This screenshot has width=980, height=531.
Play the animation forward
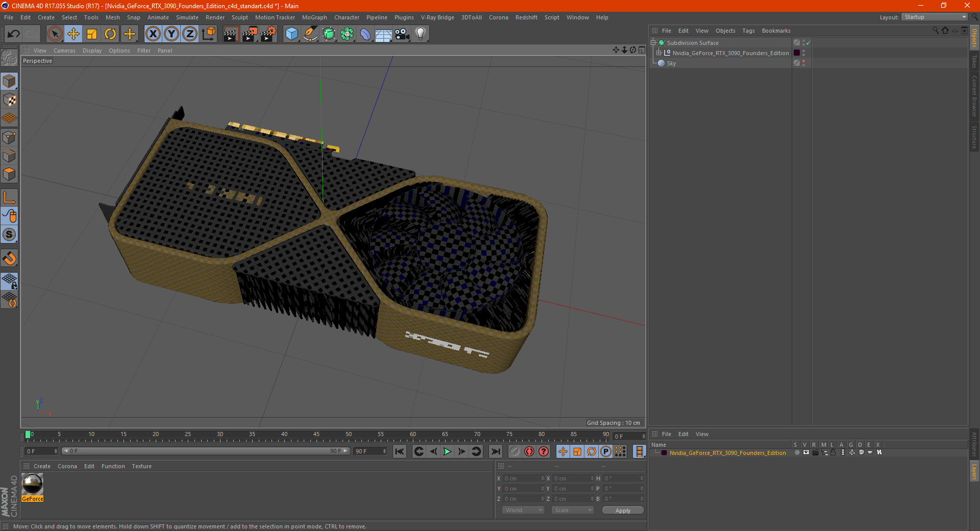pos(447,451)
